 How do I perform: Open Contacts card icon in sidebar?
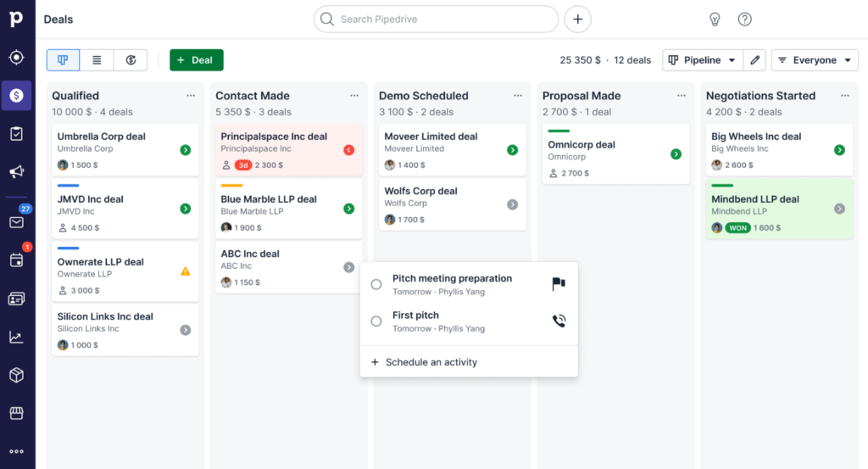pyautogui.click(x=17, y=299)
